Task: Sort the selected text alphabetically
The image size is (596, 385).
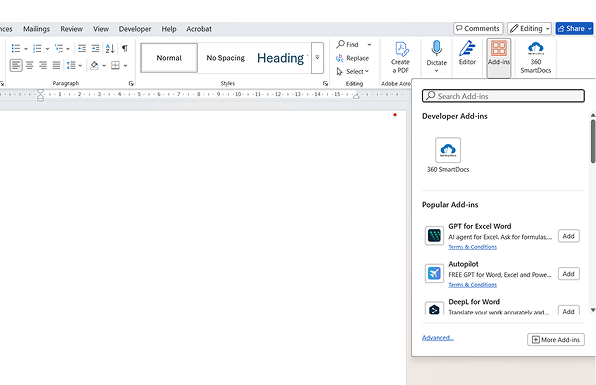Action: coord(110,48)
